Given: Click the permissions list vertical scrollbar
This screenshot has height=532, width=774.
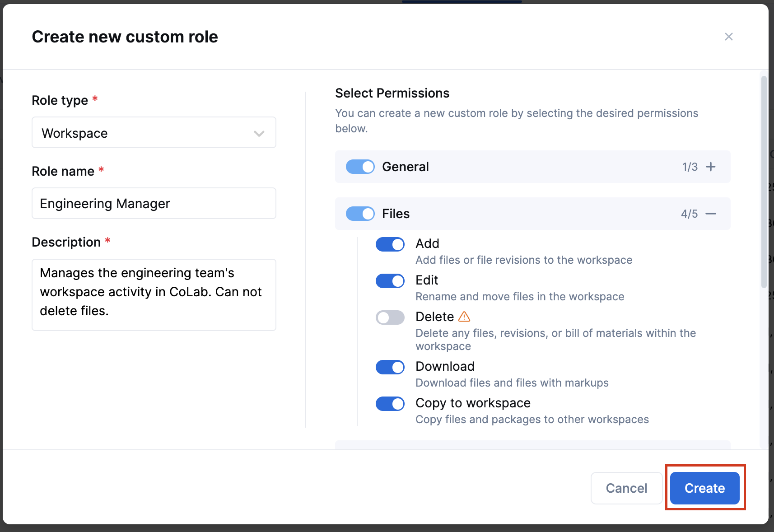Looking at the screenshot, I should [x=764, y=181].
